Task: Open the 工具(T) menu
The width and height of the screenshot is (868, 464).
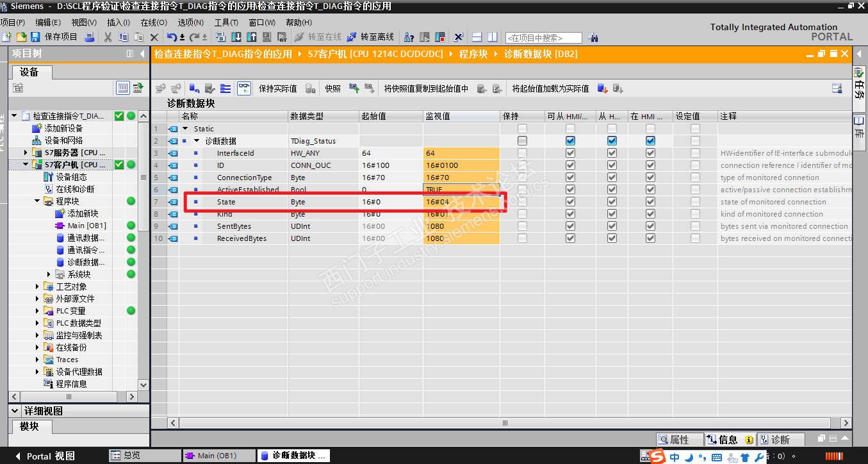Action: pos(226,22)
